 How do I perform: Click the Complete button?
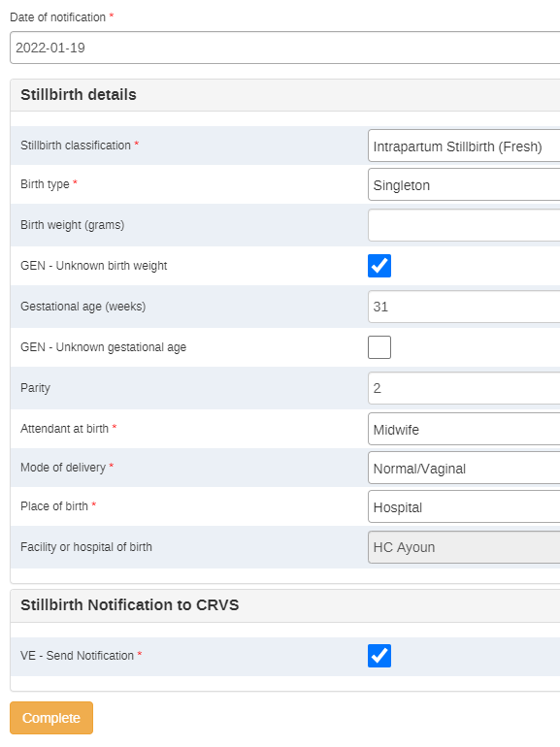click(x=51, y=718)
